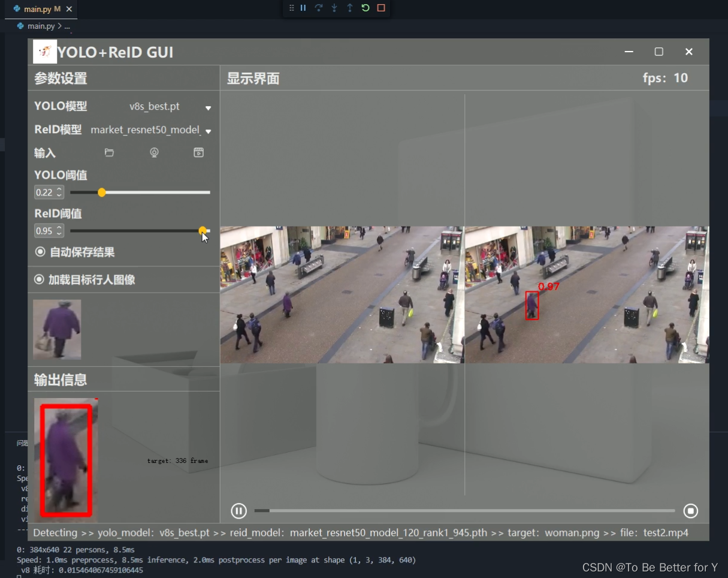Pause the video with the pause playback button

[x=238, y=510]
